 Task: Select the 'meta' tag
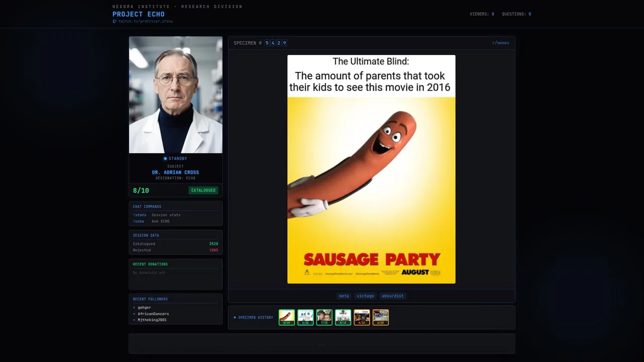pos(344,296)
